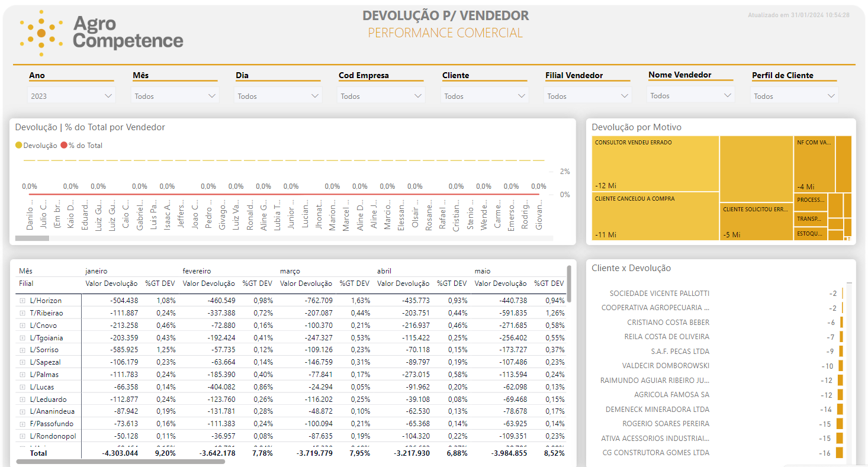Click the bar for ROGERIO SOARES PEREIRA
Image resolution: width=868 pixels, height=467 pixels.
(840, 424)
